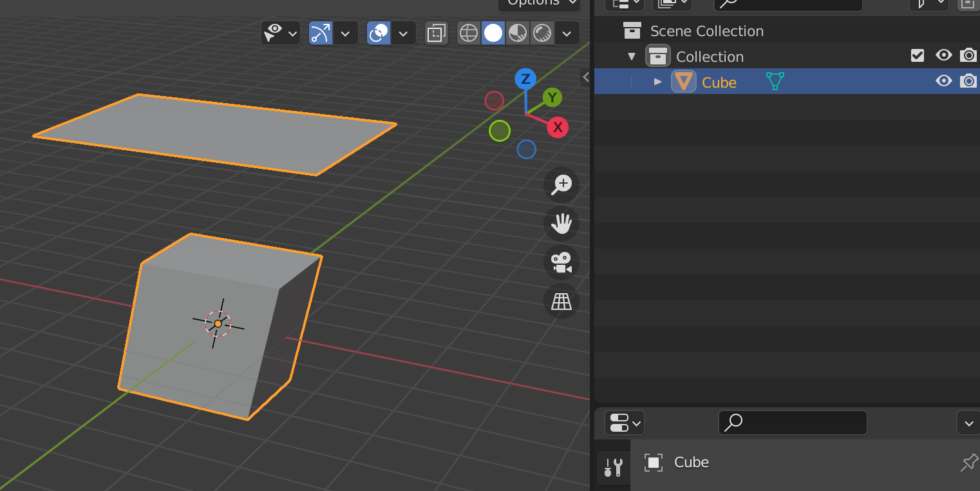The image size is (980, 491).
Task: Open the viewport shading options dropdown
Action: point(567,33)
